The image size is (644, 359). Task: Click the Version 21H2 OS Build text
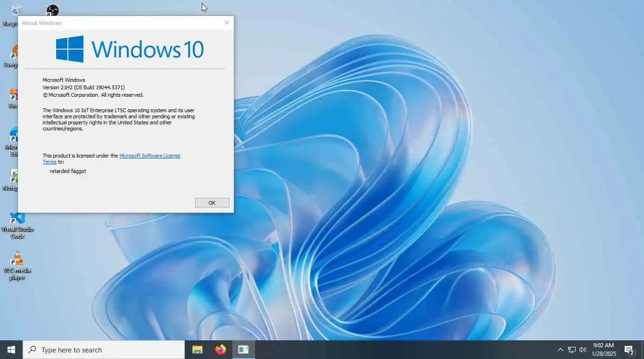(84, 87)
